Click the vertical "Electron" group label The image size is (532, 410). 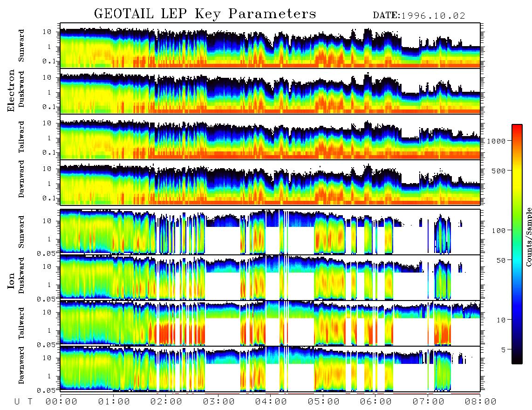[11, 90]
